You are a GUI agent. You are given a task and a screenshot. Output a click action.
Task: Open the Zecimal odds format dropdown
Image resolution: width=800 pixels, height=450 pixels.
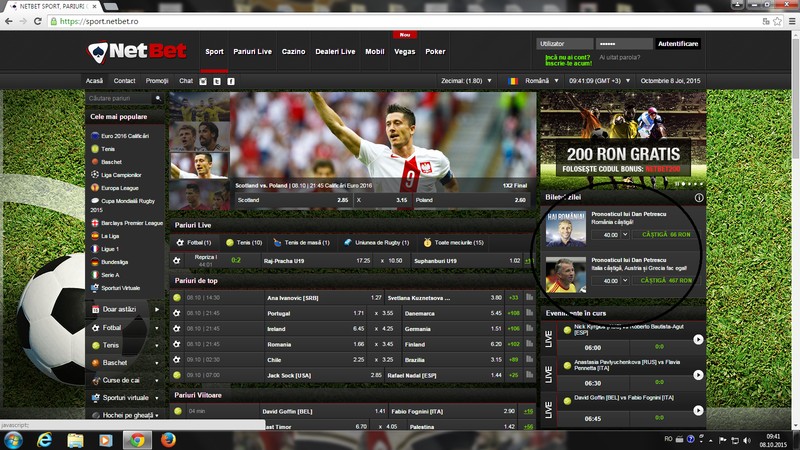tap(466, 81)
